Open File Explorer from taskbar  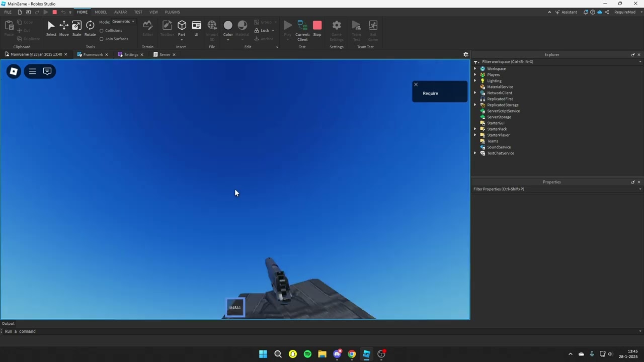322,354
